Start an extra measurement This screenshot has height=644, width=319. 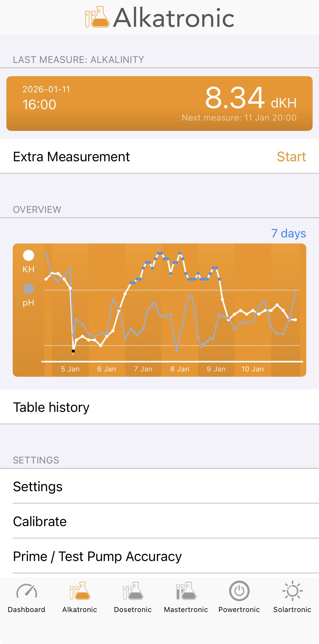click(x=291, y=157)
